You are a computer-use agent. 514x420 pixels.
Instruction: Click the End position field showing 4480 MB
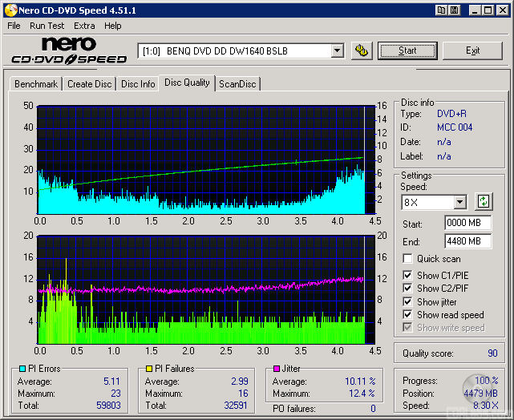click(467, 241)
